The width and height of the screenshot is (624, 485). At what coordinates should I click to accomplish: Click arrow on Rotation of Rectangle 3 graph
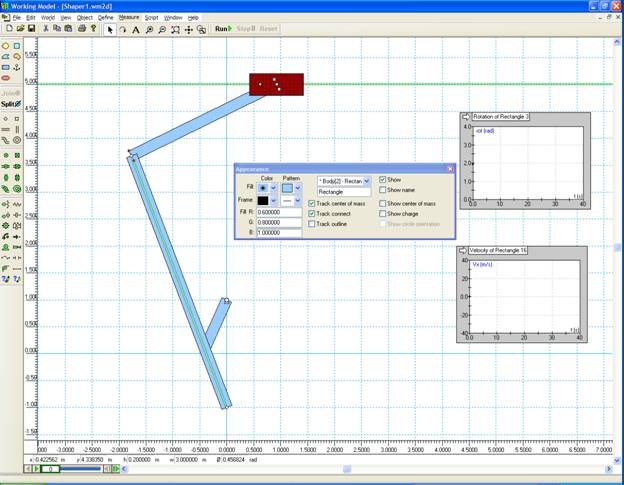[x=466, y=117]
